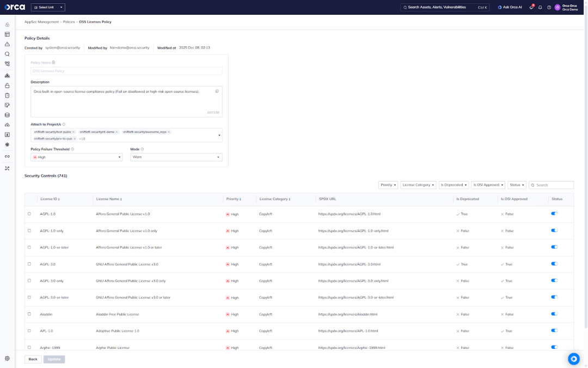Viewport: 588px width, 368px height.
Task: Open the Is Deprecated filter
Action: click(454, 185)
